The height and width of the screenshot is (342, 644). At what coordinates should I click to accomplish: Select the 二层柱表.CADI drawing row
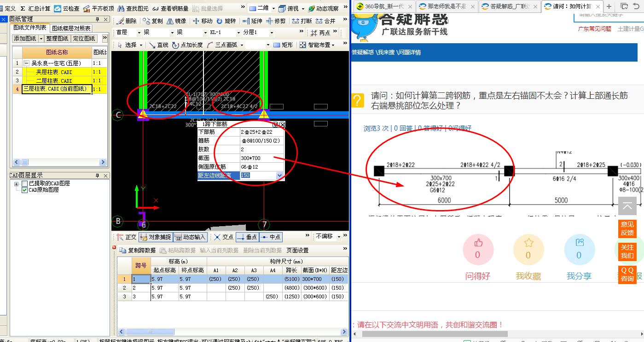(x=54, y=80)
